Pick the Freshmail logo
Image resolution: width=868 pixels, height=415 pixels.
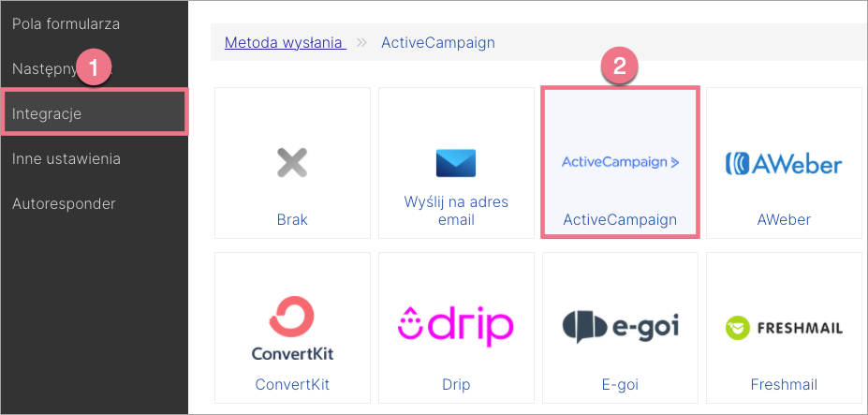[x=784, y=328]
